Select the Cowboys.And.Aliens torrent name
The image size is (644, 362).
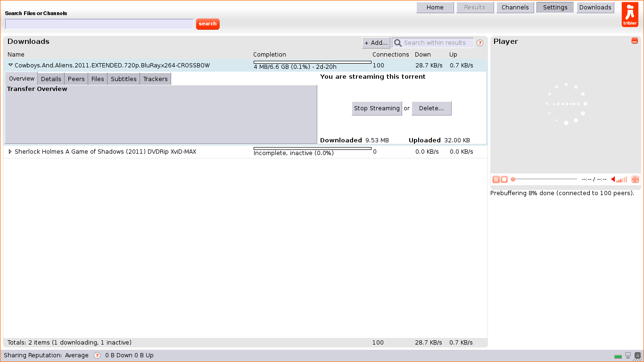(112, 66)
